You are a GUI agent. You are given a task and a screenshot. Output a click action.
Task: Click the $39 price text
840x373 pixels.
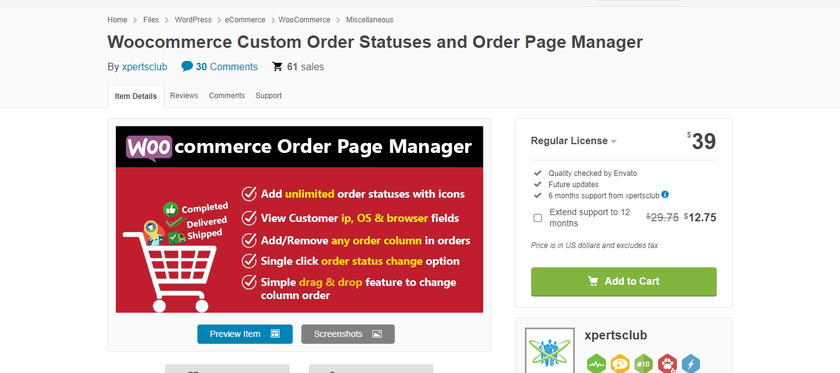pos(701,141)
